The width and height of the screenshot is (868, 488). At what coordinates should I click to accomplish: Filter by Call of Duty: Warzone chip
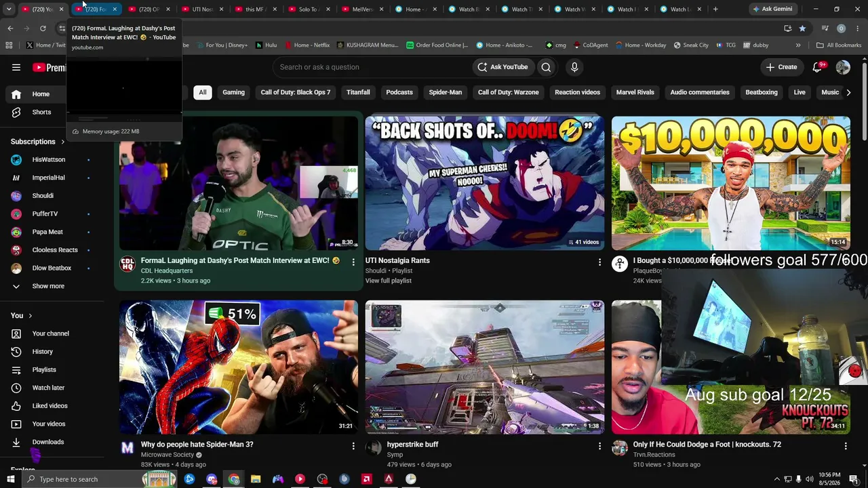(x=509, y=92)
